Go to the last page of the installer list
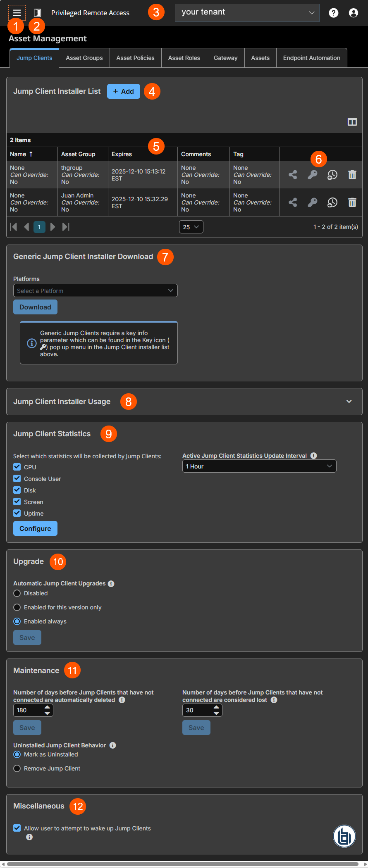 point(66,227)
